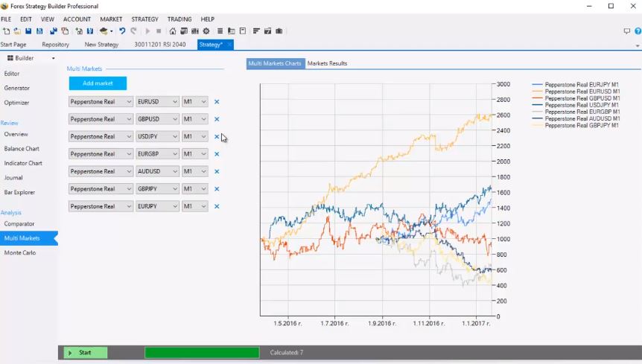Switch to the Repository tab

55,45
